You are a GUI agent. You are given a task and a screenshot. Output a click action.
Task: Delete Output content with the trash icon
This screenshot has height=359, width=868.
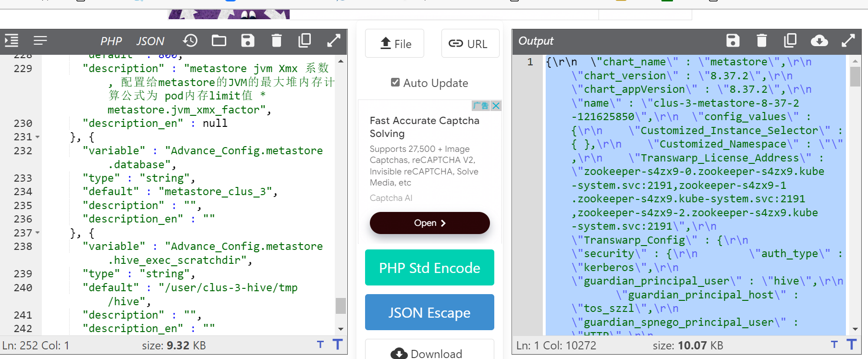coord(761,41)
